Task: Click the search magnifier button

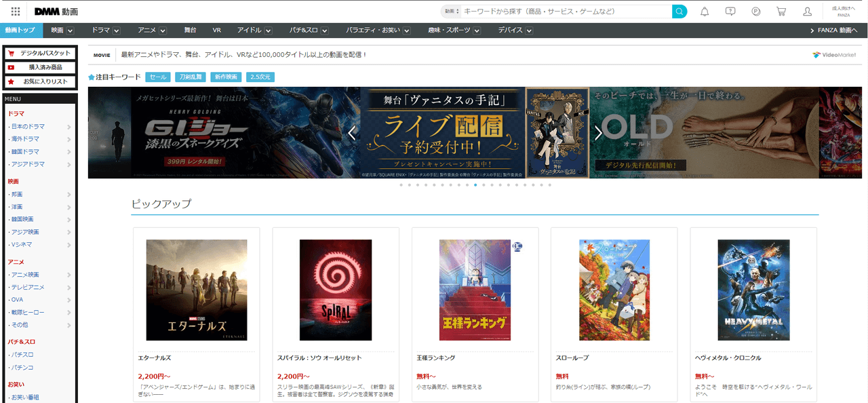Action: pos(679,12)
